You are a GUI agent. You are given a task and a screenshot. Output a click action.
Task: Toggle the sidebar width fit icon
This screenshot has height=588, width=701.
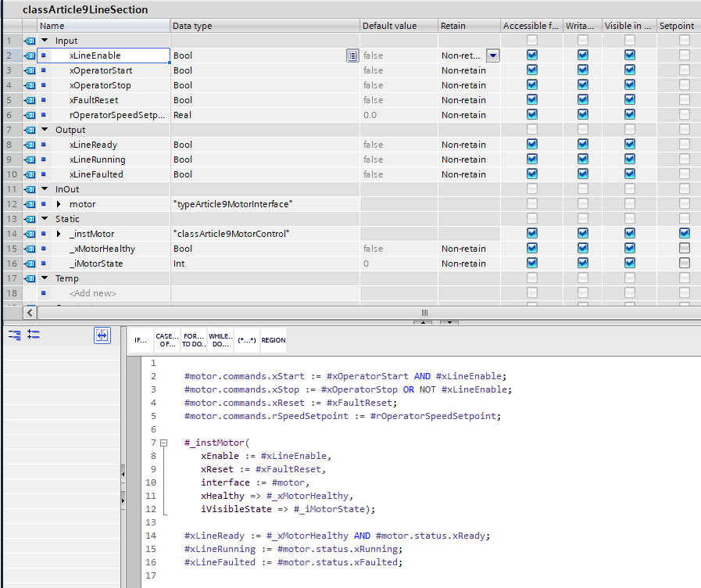[x=102, y=335]
